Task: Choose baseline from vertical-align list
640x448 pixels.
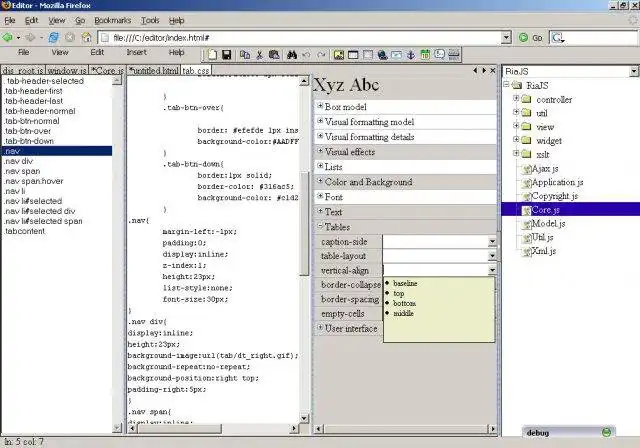Action: pyautogui.click(x=405, y=283)
